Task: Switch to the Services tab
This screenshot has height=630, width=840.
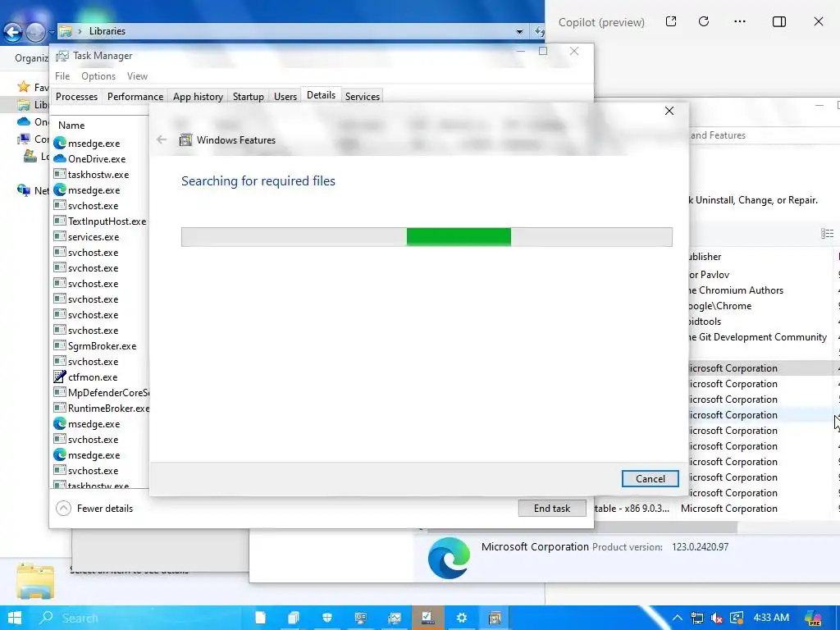Action: tap(362, 97)
